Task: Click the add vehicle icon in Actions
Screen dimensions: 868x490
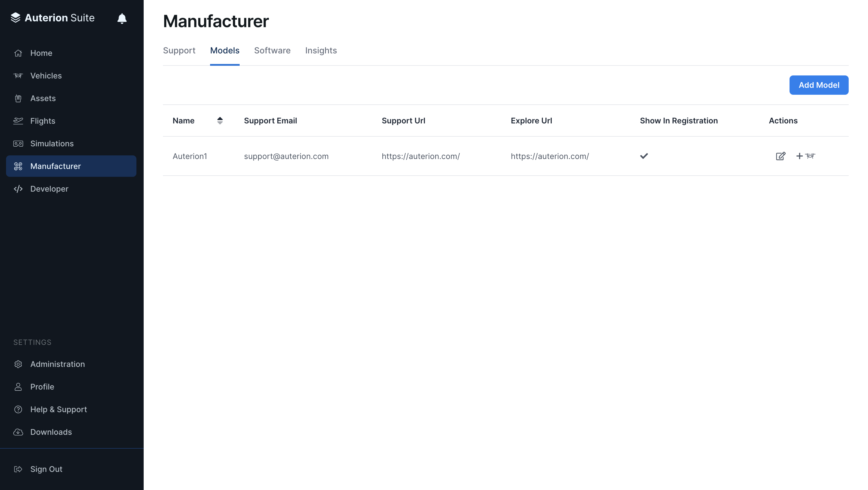Action: click(x=805, y=156)
